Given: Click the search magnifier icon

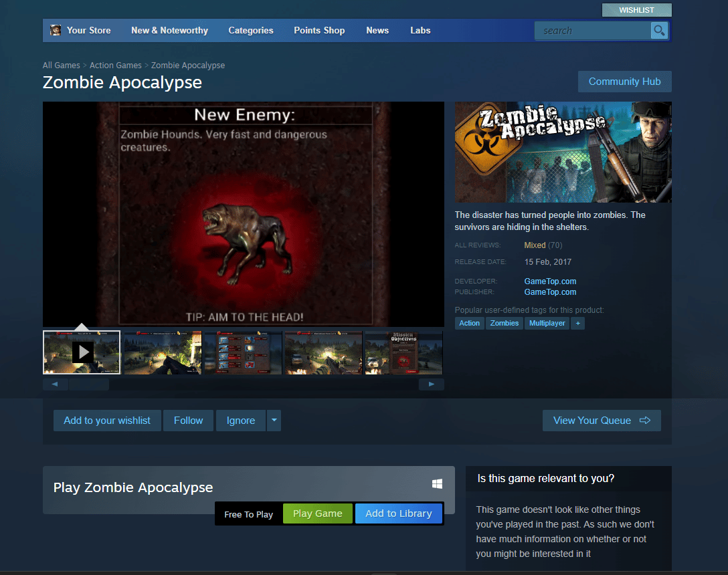Looking at the screenshot, I should point(659,31).
